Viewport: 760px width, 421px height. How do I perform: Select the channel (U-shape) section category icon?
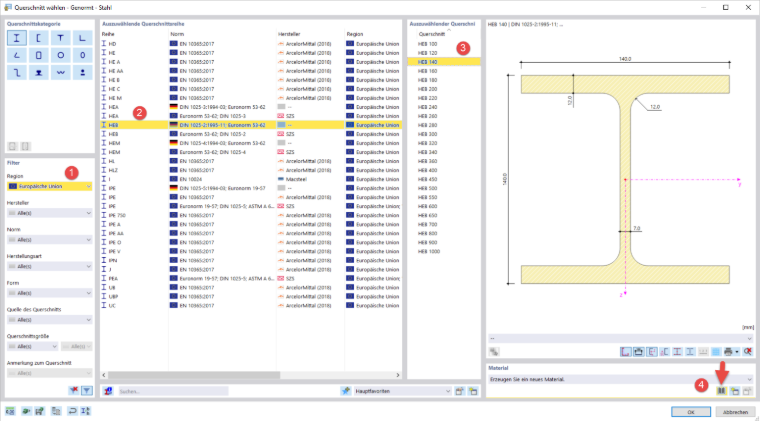tap(38, 38)
